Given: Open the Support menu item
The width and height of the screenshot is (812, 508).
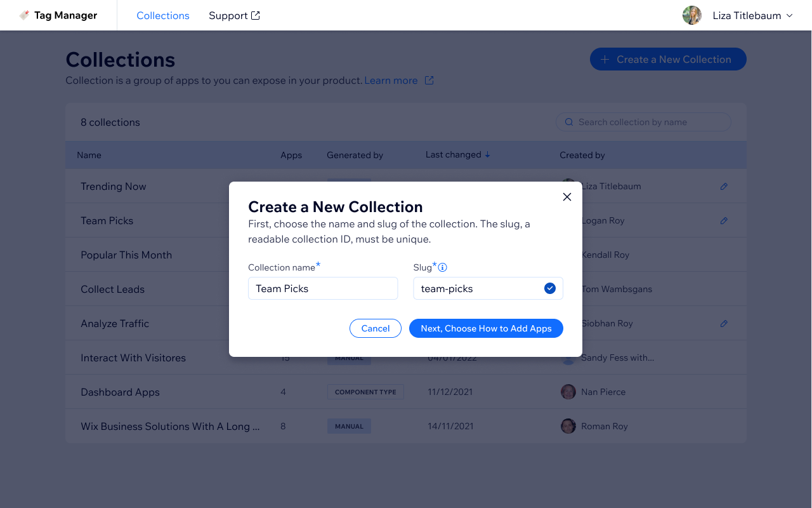Looking at the screenshot, I should [234, 15].
